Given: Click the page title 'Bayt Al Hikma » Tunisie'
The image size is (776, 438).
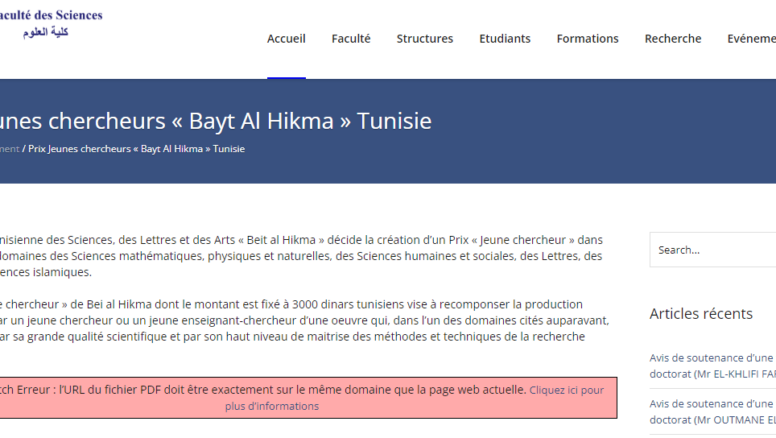Looking at the screenshot, I should 310,121.
